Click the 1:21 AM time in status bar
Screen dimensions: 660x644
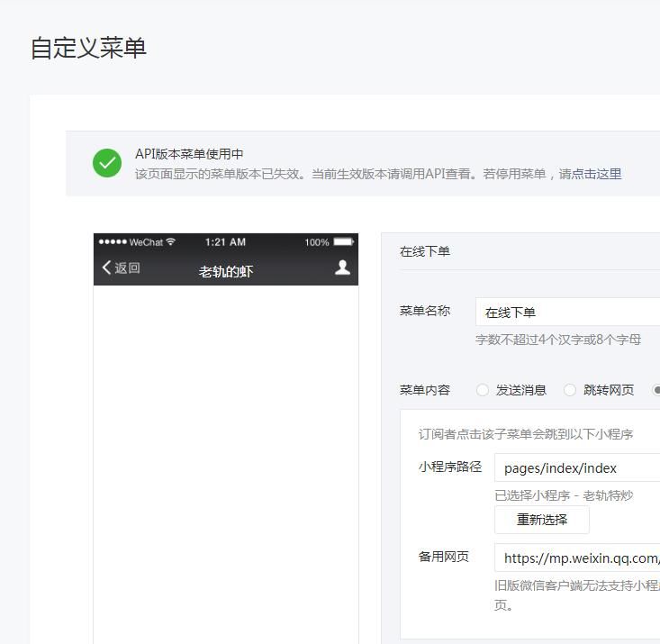tap(225, 242)
